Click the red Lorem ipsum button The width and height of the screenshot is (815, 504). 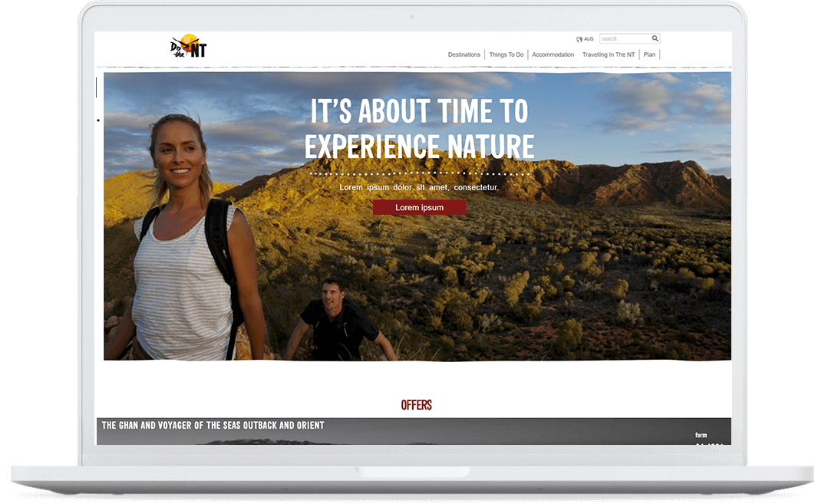point(419,207)
